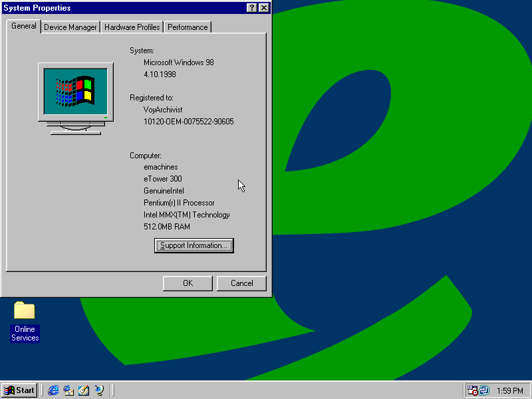Confirm the dialog with OK
Image resolution: width=532 pixels, height=399 pixels.
click(188, 283)
